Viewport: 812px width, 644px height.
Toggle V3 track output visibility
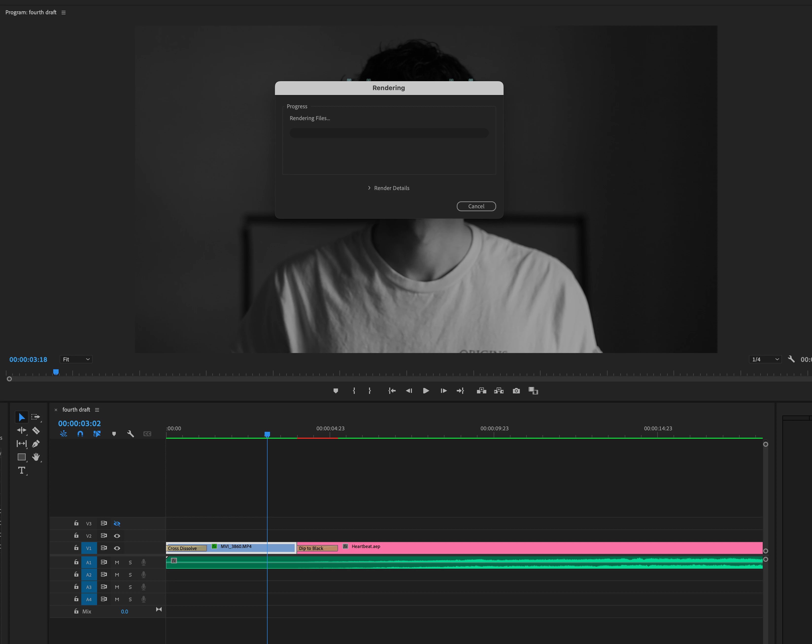[x=117, y=524]
